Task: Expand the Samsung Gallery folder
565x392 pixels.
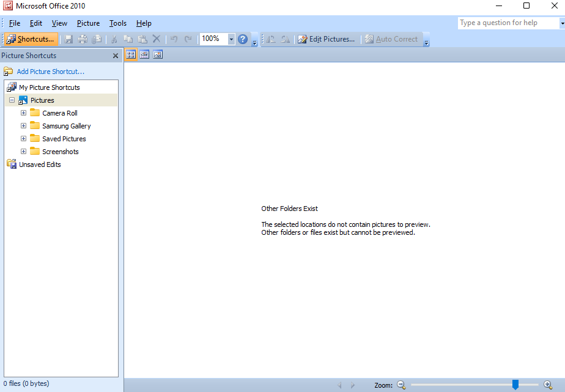Action: [23, 126]
